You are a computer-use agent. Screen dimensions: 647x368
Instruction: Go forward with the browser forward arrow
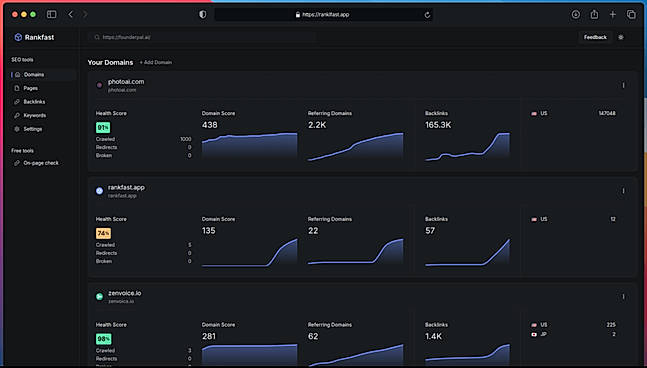click(x=85, y=14)
